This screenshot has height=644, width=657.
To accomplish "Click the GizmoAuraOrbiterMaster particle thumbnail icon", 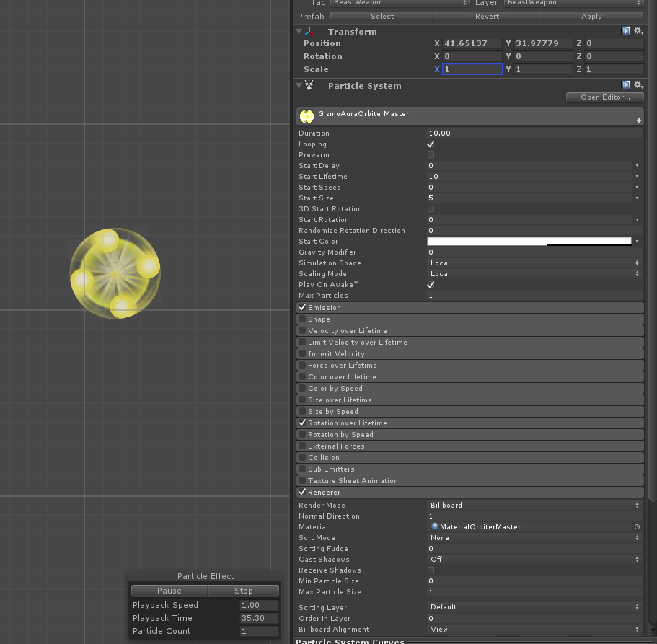I will point(307,116).
